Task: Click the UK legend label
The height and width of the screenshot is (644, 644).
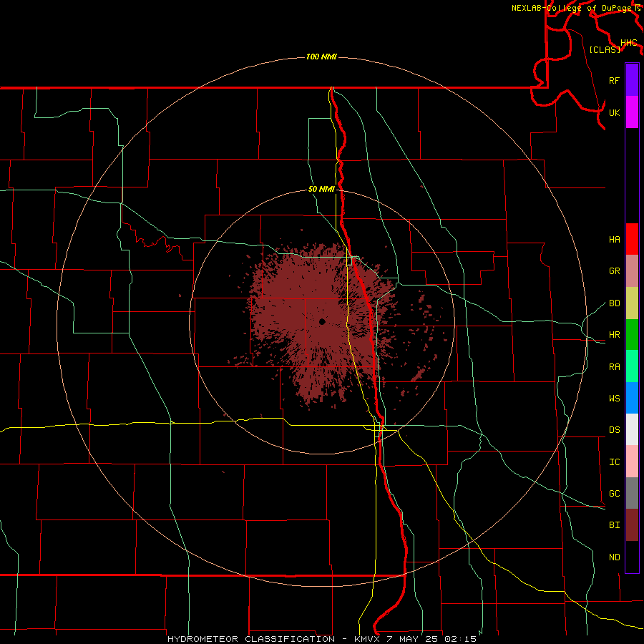Action: (614, 112)
